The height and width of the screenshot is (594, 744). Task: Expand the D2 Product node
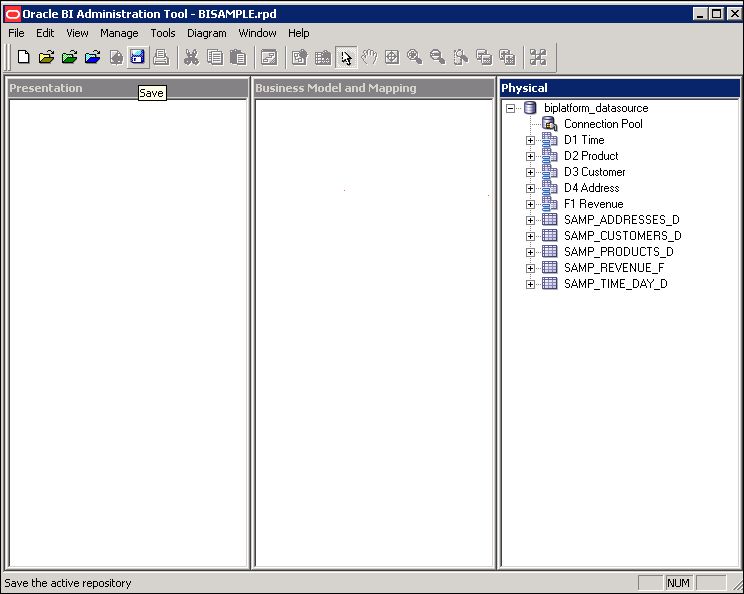pos(530,157)
